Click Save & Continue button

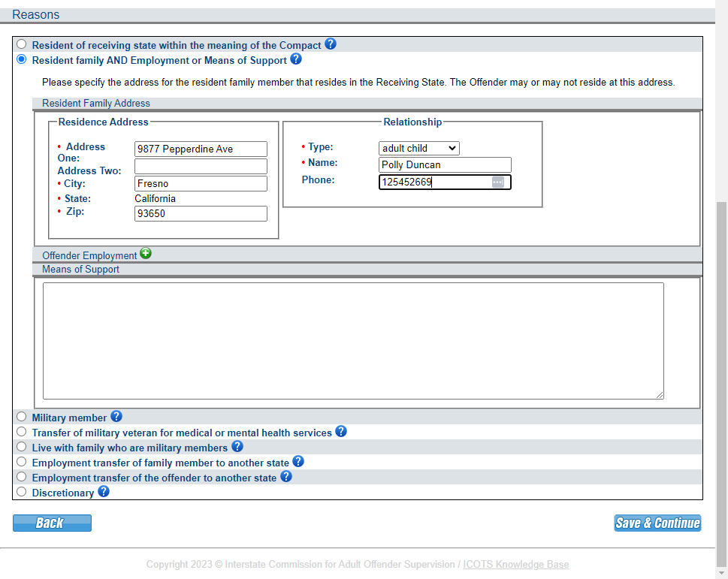tap(657, 523)
